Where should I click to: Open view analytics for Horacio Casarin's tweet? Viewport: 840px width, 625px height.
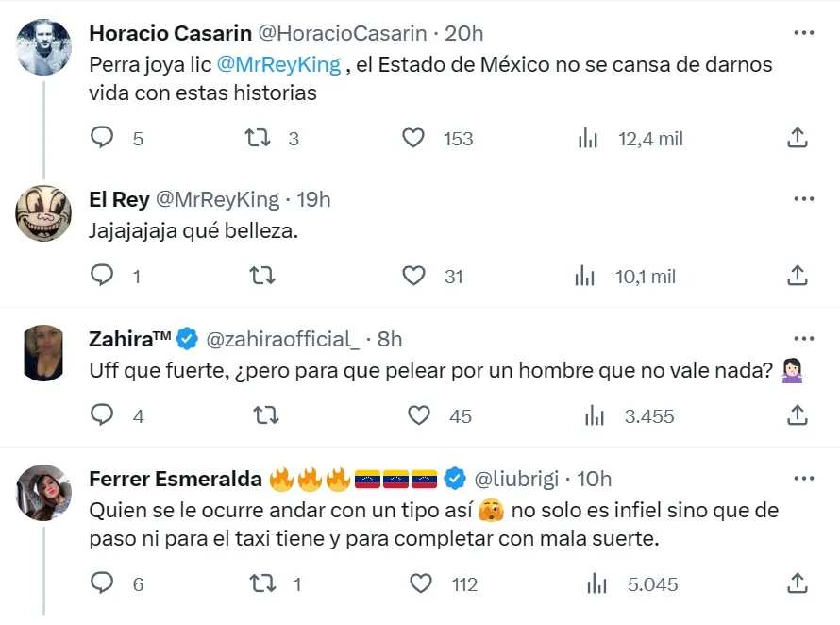tap(587, 138)
